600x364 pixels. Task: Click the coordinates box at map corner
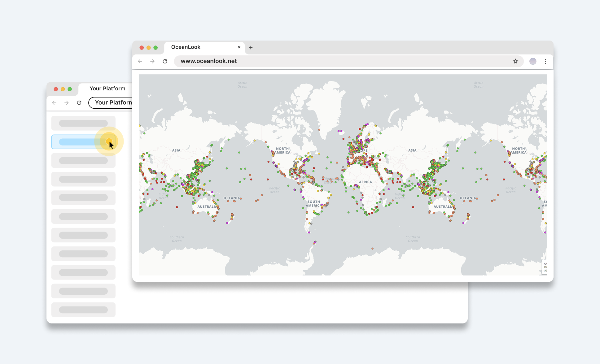pyautogui.click(x=545, y=267)
